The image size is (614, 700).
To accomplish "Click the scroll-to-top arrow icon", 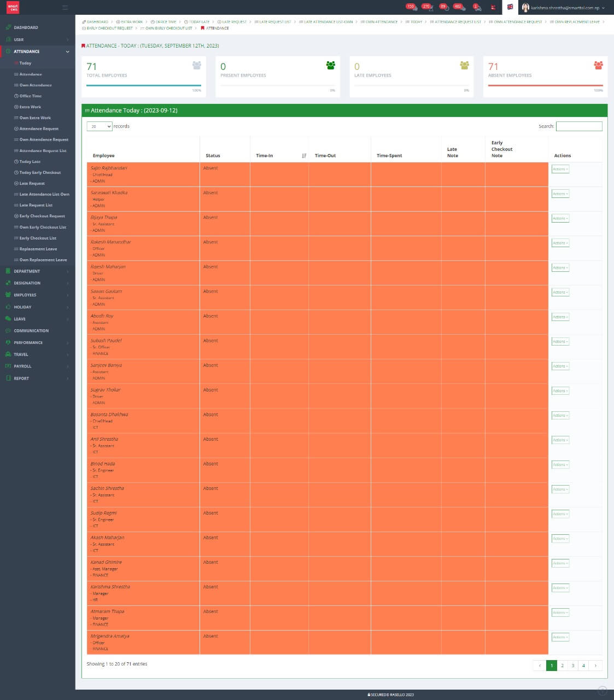I will (602, 690).
